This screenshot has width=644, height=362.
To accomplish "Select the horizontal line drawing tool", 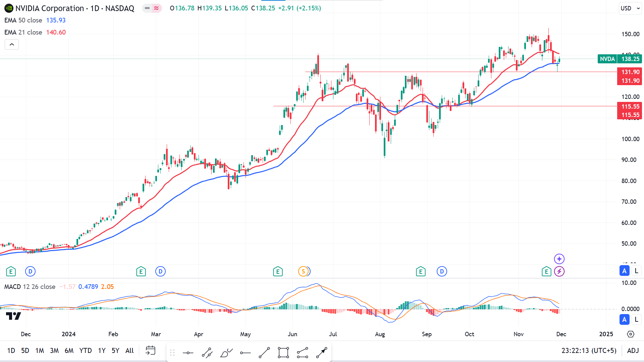I will (x=188, y=353).
